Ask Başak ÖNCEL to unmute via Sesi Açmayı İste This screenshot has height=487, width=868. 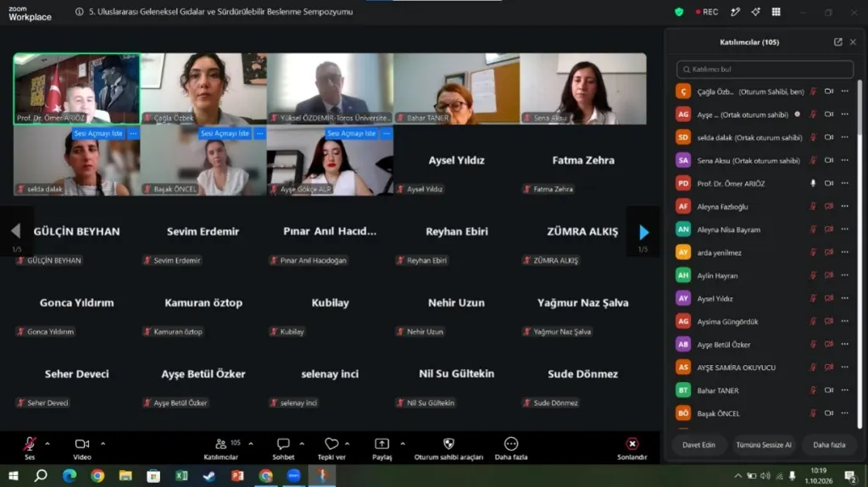(x=225, y=133)
